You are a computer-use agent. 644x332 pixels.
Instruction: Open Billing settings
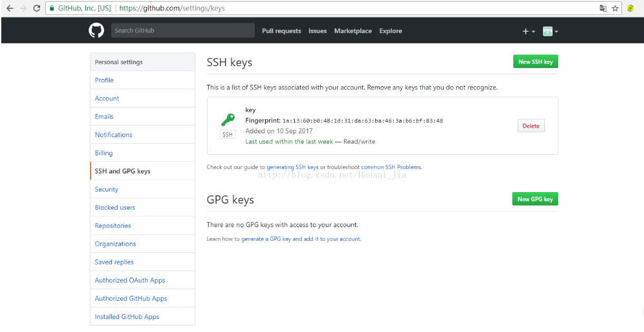tap(142, 153)
